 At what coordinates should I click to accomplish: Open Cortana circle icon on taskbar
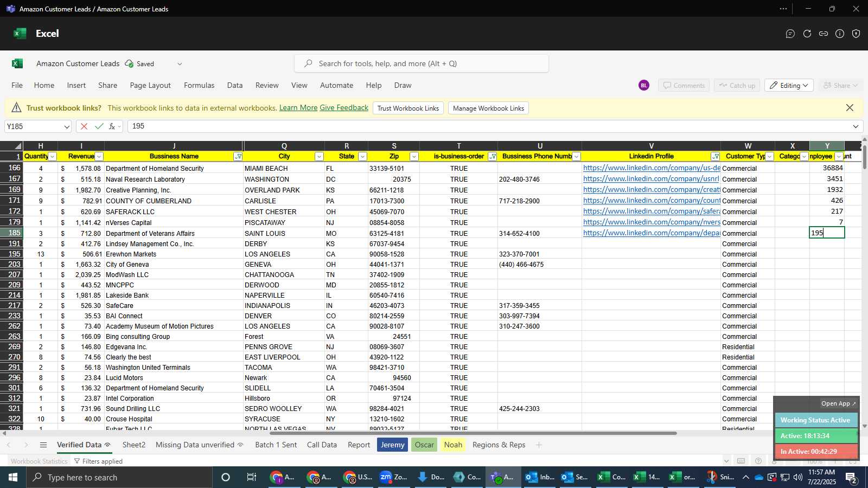(226, 477)
